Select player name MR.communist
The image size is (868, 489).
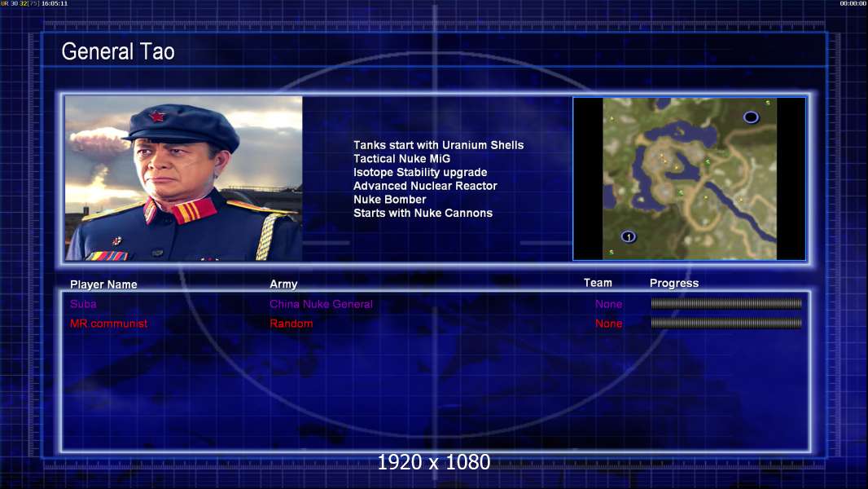108,324
